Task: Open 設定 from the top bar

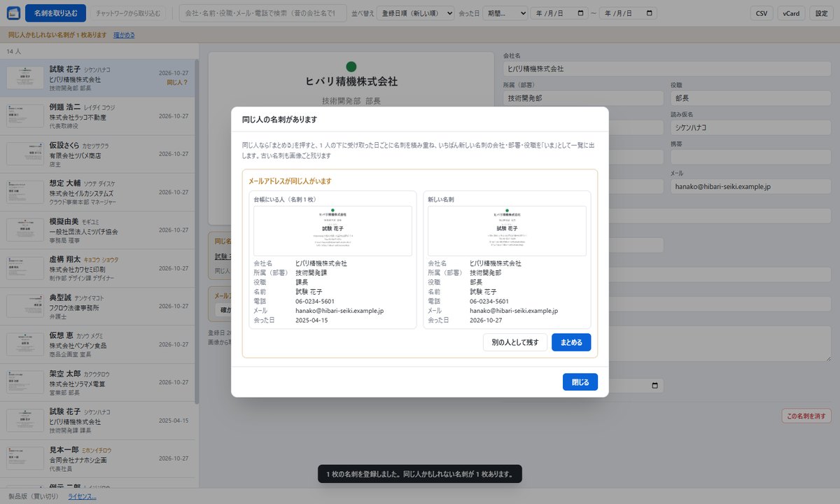Action: click(x=820, y=13)
